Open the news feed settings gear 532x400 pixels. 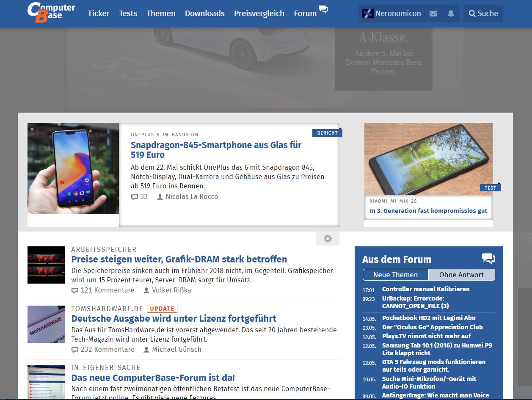tap(328, 239)
